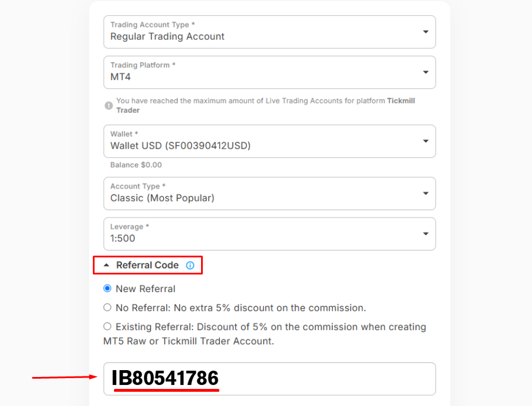Screen dimensions: 532x406
Task: Click the Leverage dropdown arrow
Action: tap(425, 234)
